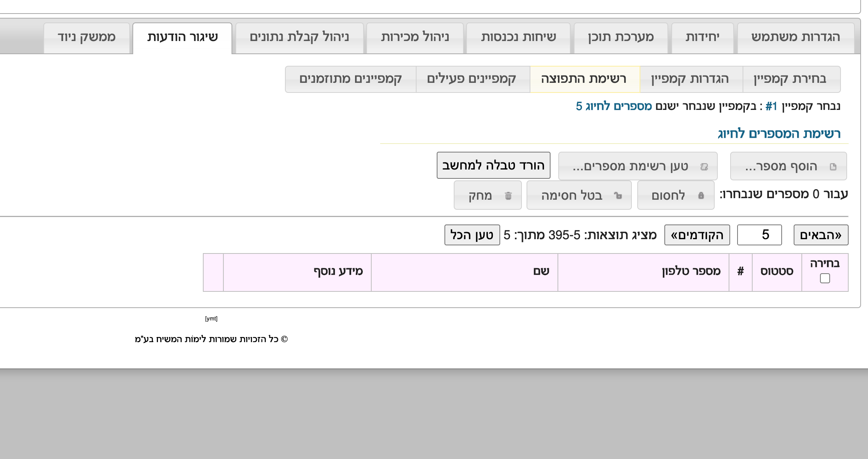The image size is (868, 459).
Task: Click the trash icon on the מחק (delete) button
Action: pos(508,196)
